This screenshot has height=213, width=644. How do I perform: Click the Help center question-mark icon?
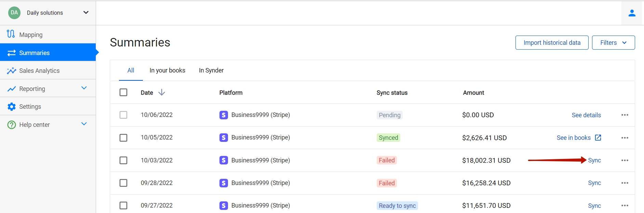[12, 125]
